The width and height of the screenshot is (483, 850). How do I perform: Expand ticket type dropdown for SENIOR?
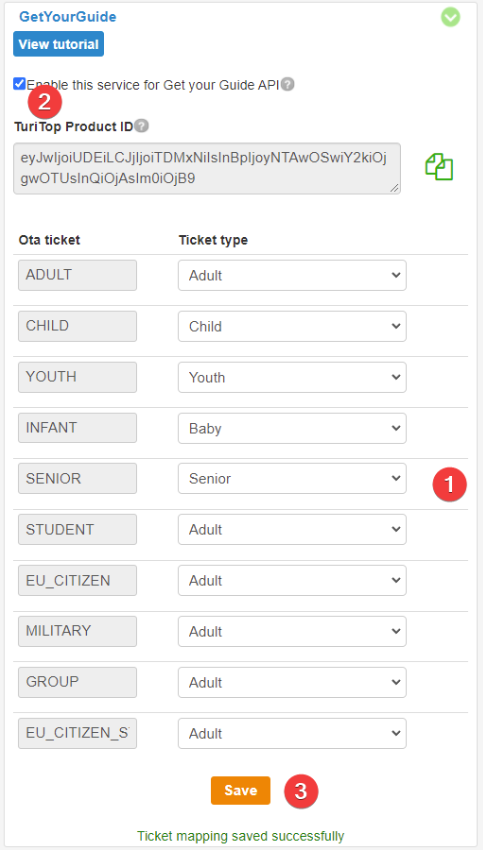coord(292,479)
